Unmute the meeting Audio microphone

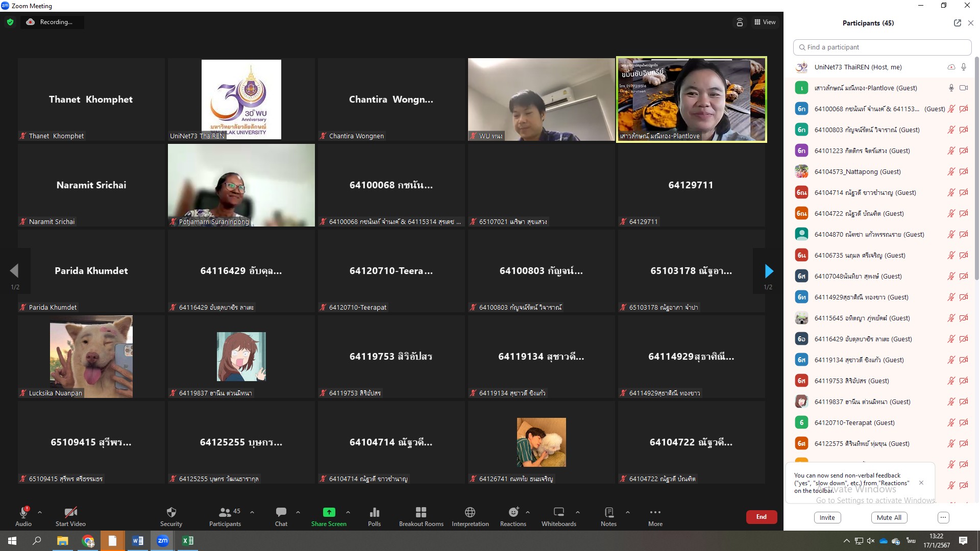(23, 512)
